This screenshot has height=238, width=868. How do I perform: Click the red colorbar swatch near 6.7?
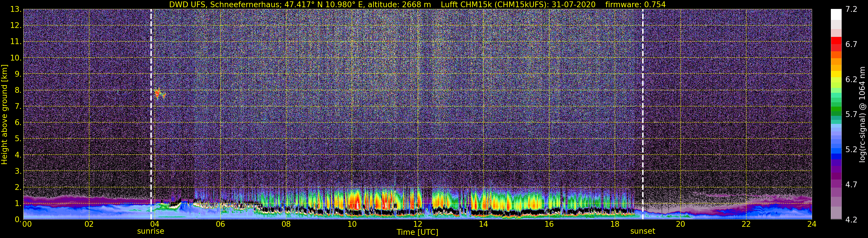[x=836, y=40]
